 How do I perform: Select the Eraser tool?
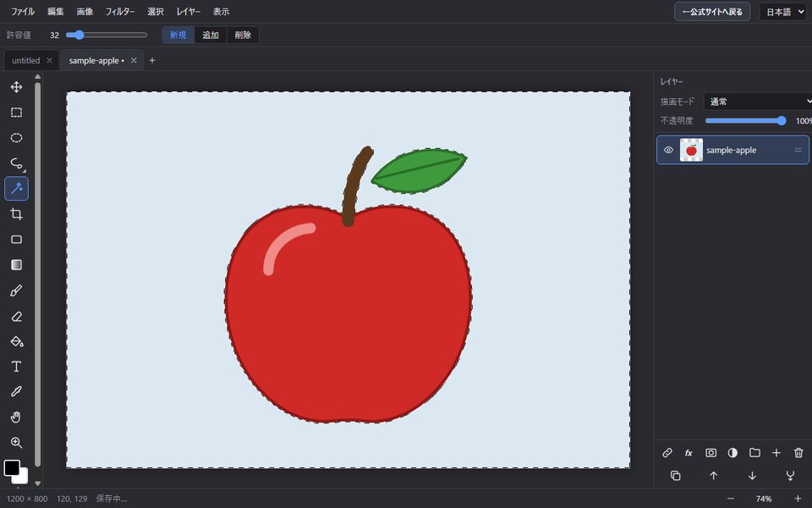17,316
